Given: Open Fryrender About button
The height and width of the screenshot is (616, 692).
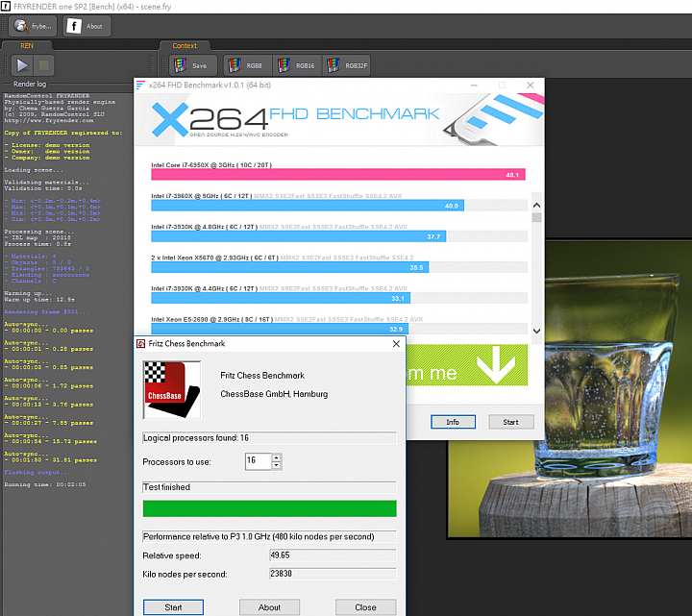Looking at the screenshot, I should tap(86, 26).
